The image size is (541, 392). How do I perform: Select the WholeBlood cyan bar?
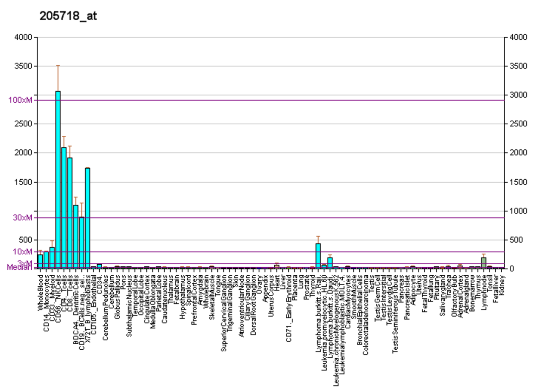pyautogui.click(x=40, y=261)
